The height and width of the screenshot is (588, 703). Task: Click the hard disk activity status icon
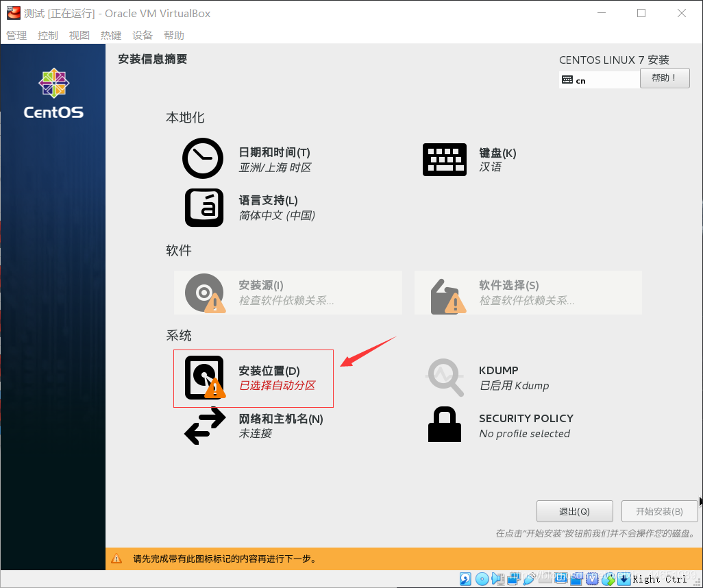pos(465,579)
